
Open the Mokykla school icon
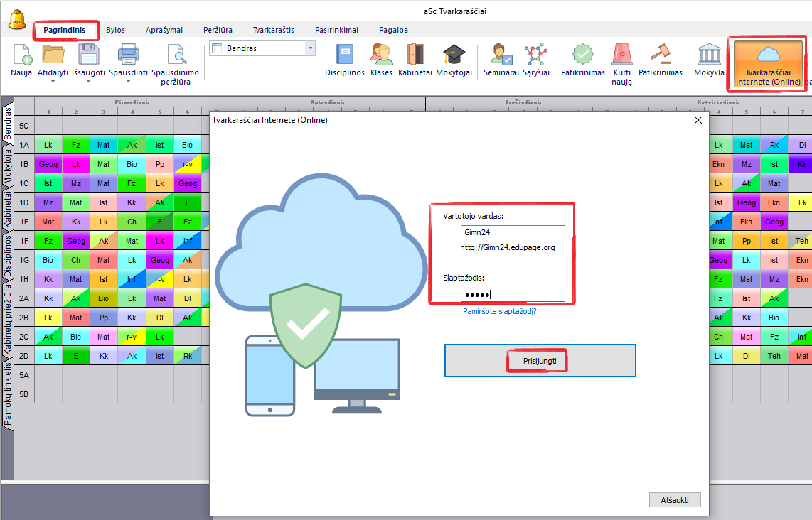(x=709, y=55)
